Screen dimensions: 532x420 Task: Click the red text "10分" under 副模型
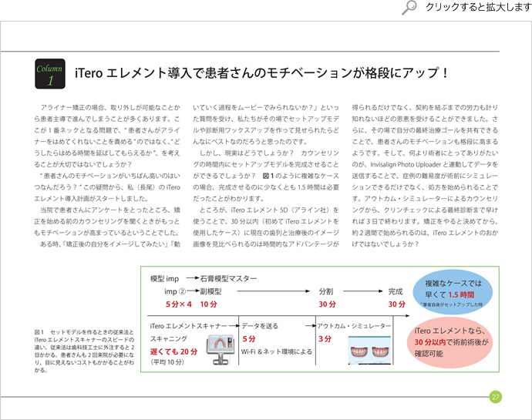208,304
